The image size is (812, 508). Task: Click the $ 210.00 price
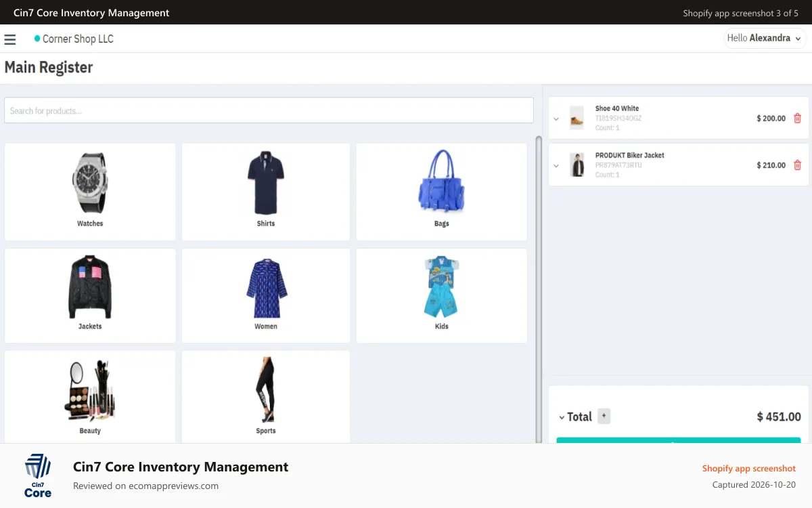point(771,165)
